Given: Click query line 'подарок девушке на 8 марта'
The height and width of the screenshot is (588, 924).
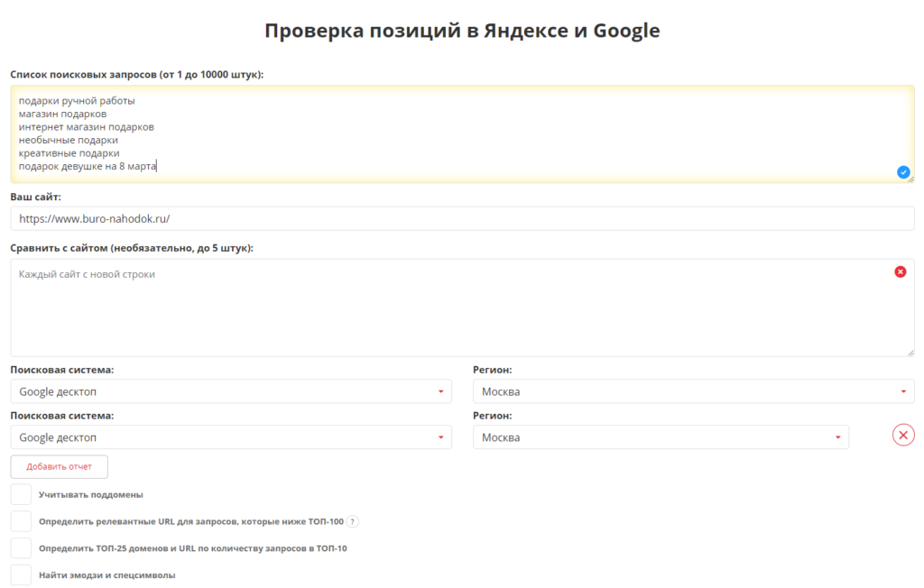Looking at the screenshot, I should tap(88, 166).
